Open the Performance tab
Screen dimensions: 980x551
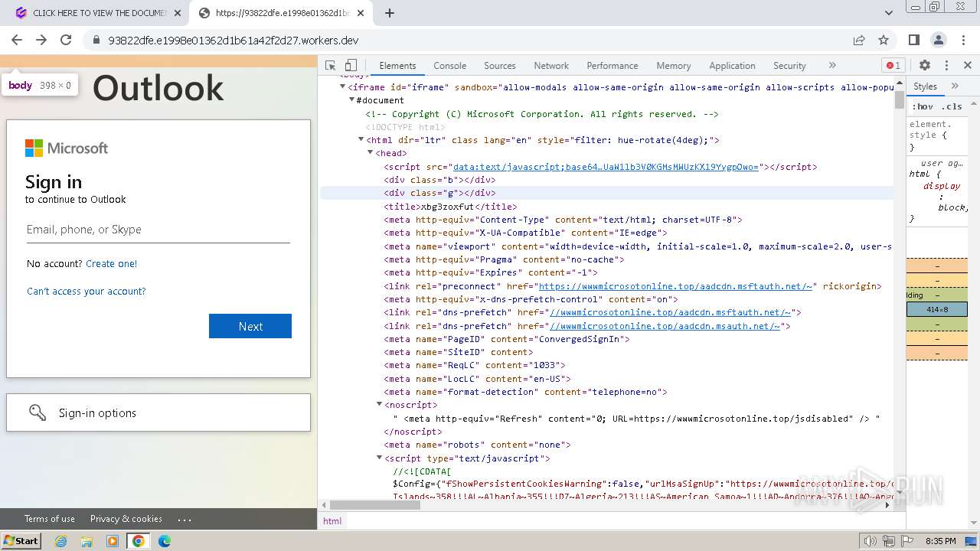click(x=612, y=66)
